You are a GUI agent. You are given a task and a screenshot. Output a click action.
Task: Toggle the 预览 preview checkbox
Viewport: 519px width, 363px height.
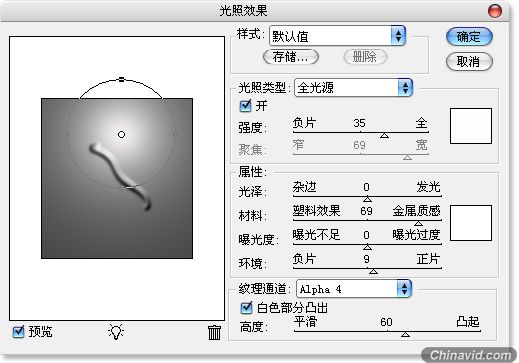[x=19, y=332]
